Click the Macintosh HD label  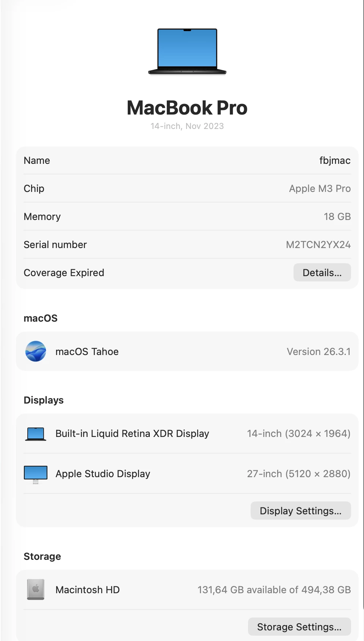point(88,590)
